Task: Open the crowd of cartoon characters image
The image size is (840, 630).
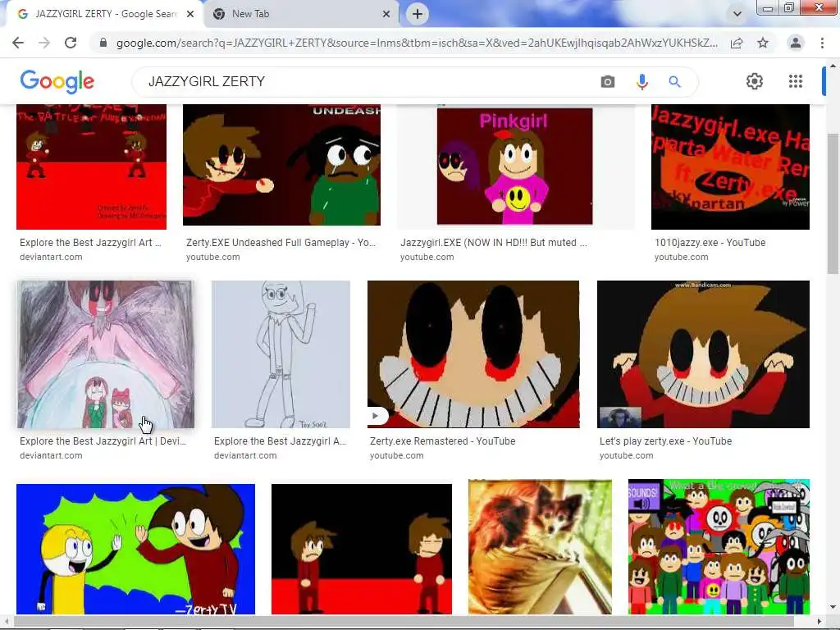Action: pos(719,546)
